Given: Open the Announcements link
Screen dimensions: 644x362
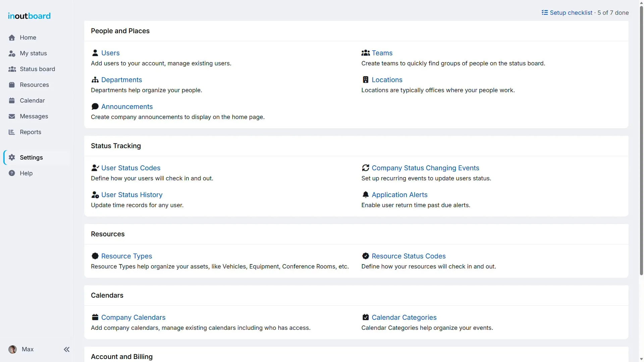Looking at the screenshot, I should tap(127, 107).
